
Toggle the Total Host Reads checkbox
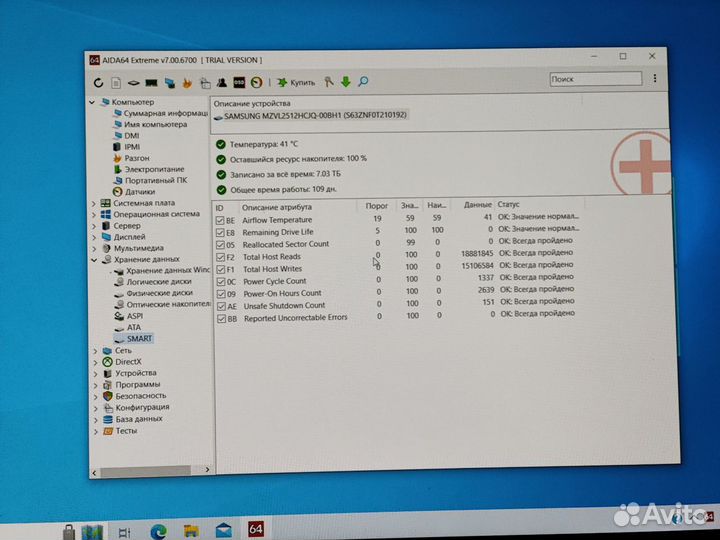[x=220, y=257]
